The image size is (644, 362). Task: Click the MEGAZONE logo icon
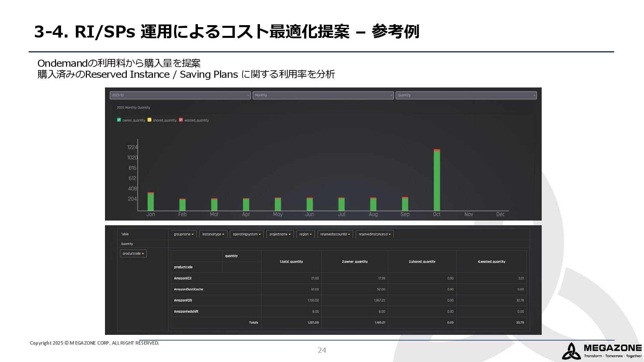pyautogui.click(x=571, y=351)
